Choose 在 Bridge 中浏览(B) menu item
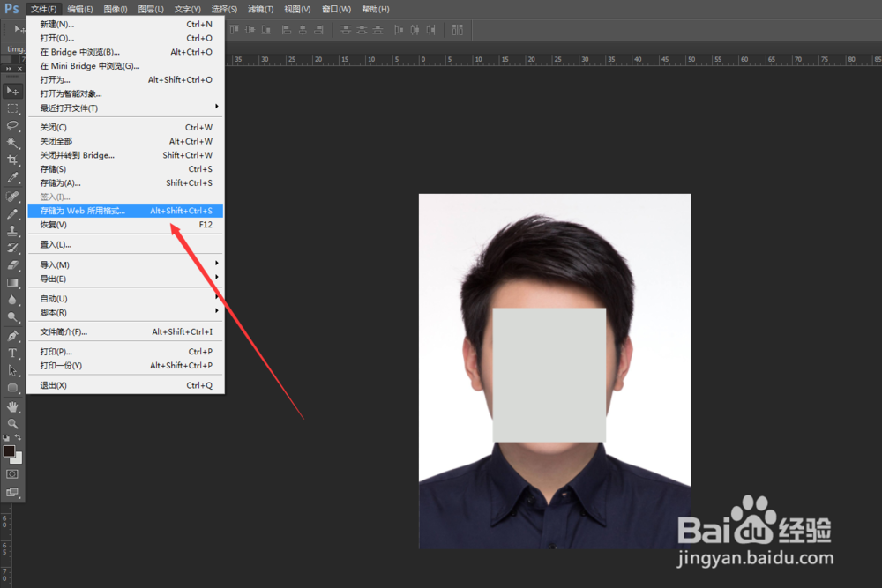This screenshot has height=588, width=882. [x=125, y=52]
